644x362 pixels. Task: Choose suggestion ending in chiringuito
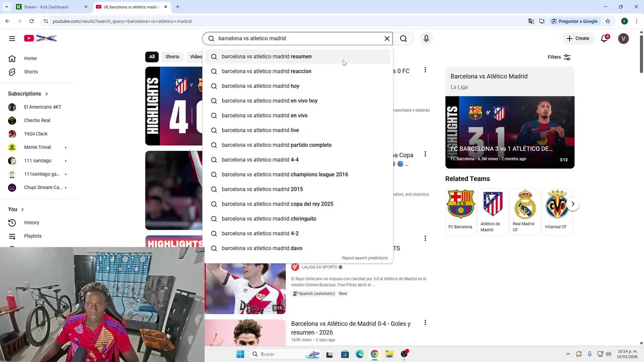pos(298,219)
